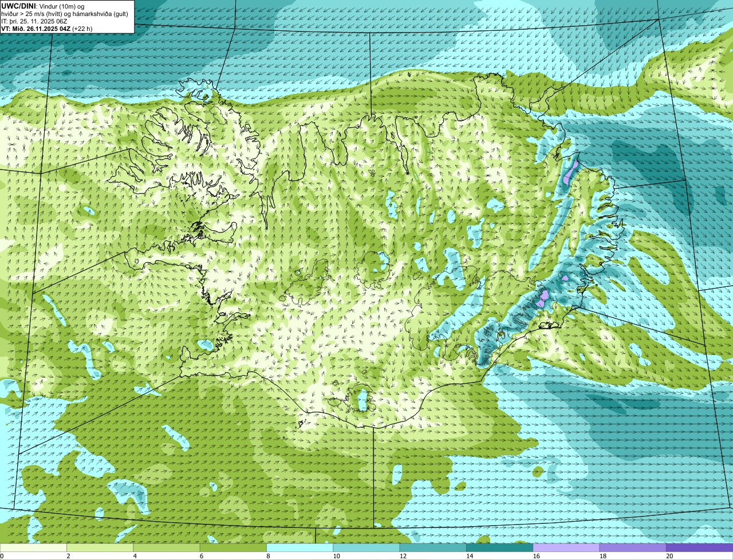Click the legend label "8"
Viewport: 733px width, 560px height.
tap(268, 556)
